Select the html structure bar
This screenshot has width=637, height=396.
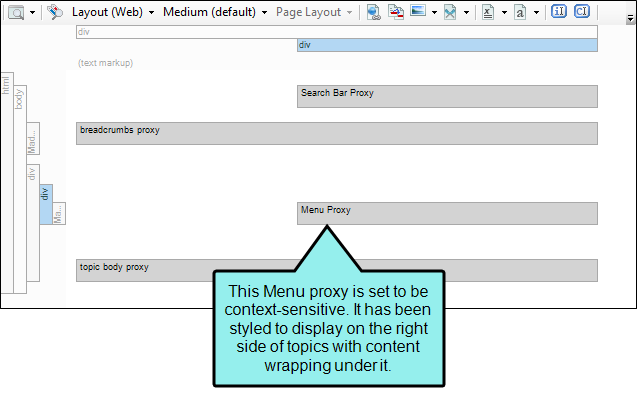pyautogui.click(x=7, y=182)
